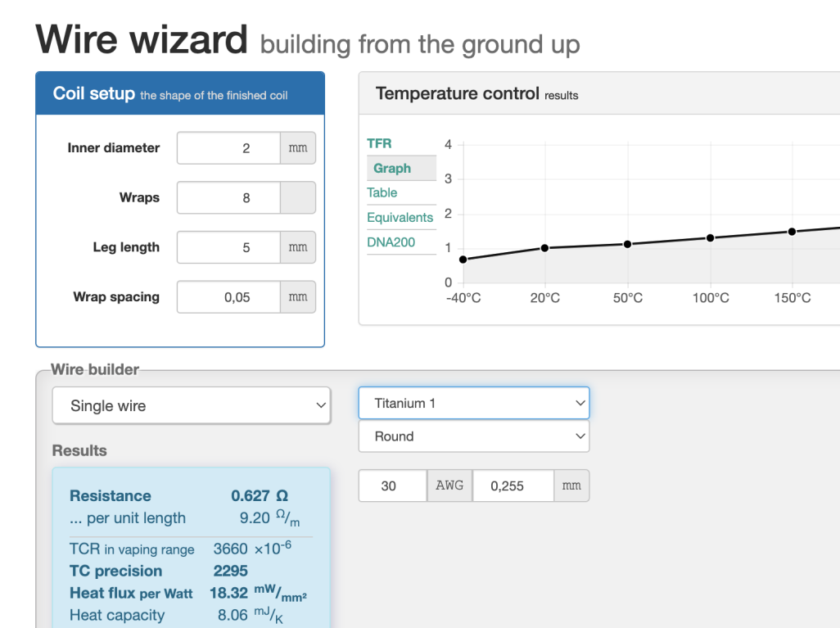Click the Resistance value 0.627 Ω

[x=260, y=495]
